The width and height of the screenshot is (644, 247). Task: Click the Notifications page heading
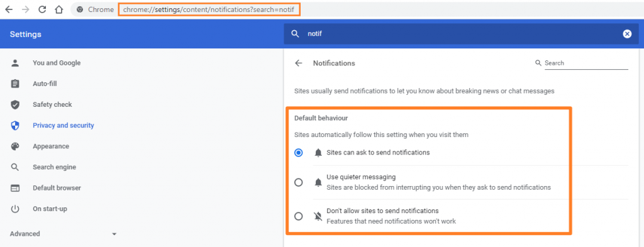pyautogui.click(x=334, y=63)
